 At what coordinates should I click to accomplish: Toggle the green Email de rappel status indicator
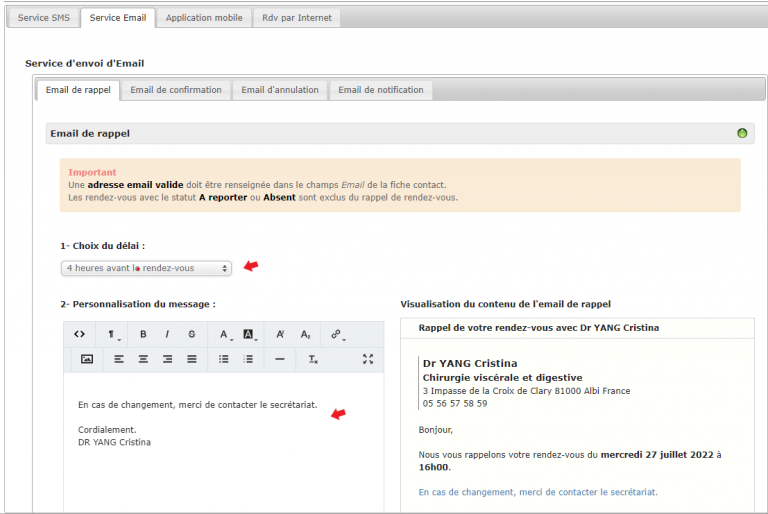pos(742,133)
